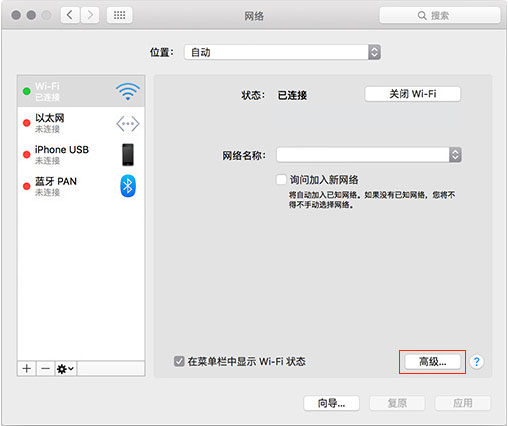Open the 高级... advanced settings
508x426 pixels.
[x=433, y=362]
